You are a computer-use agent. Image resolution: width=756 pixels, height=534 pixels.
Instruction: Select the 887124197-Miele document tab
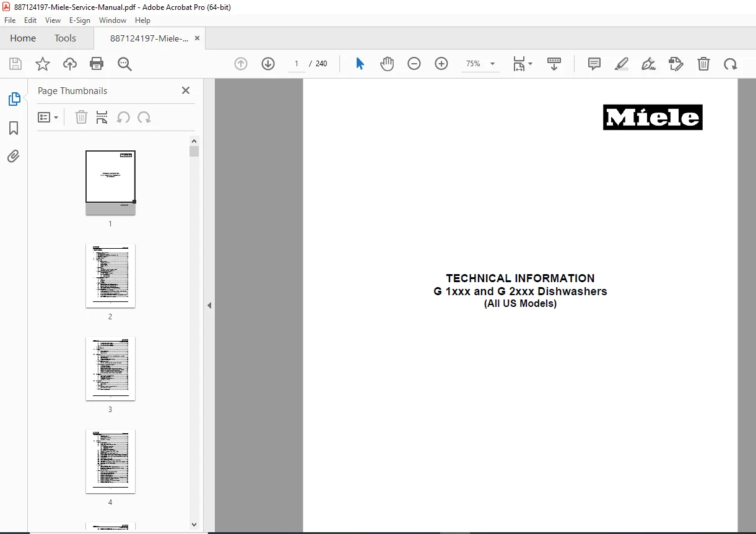tap(149, 38)
